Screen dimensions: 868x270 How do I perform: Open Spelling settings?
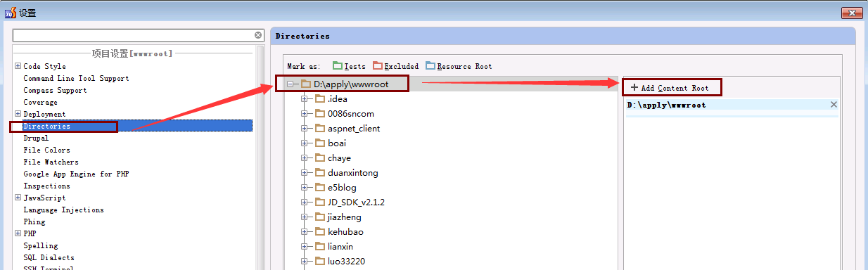pos(40,245)
